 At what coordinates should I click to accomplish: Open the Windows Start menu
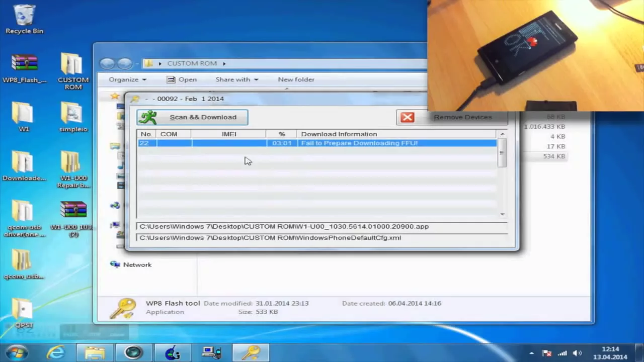(x=16, y=352)
